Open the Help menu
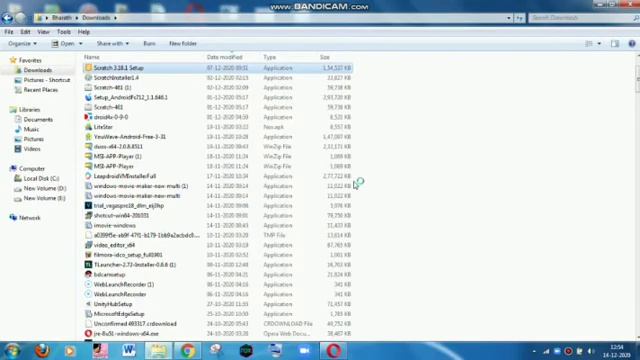640x360 pixels. pos(84,32)
